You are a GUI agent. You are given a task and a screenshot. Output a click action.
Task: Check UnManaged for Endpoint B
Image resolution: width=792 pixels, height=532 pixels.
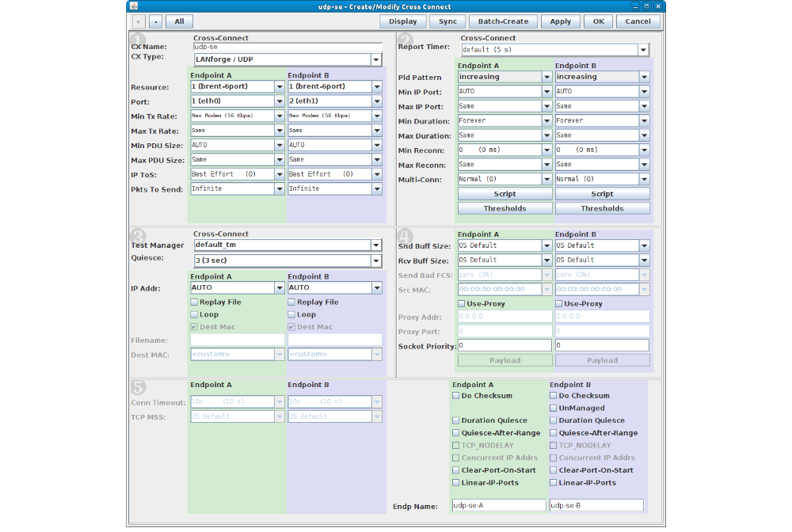tap(554, 408)
